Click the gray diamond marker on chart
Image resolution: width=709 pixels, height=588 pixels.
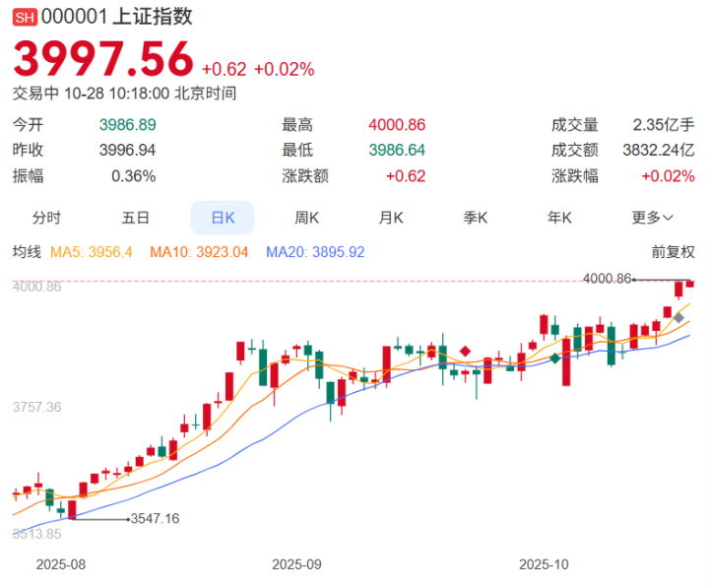tap(678, 317)
